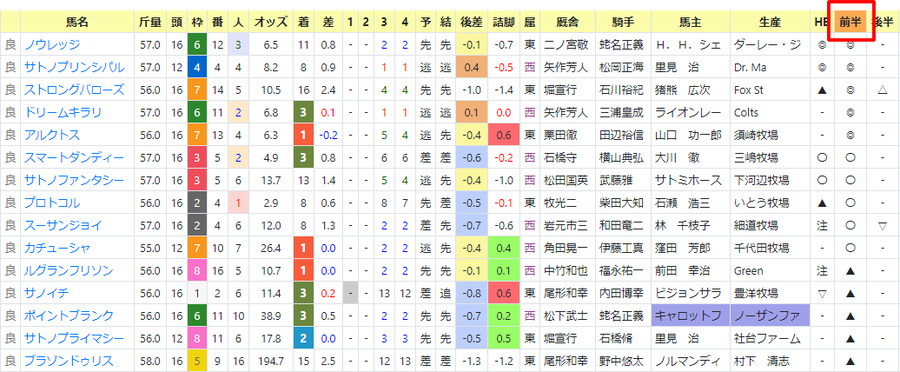Select the breeder cell Fox St
Image resolution: width=900 pixels, height=372 pixels.
click(x=770, y=90)
